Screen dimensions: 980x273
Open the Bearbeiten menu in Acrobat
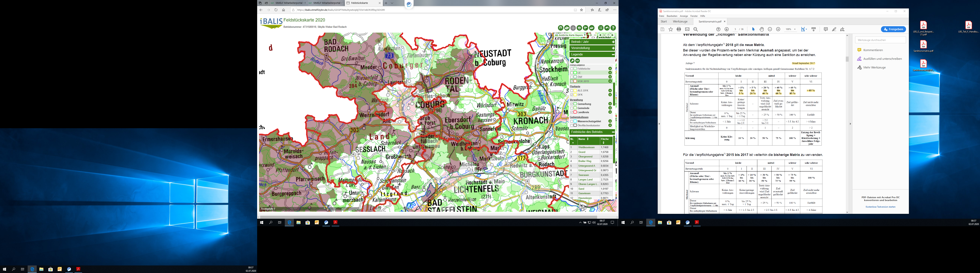[672, 16]
